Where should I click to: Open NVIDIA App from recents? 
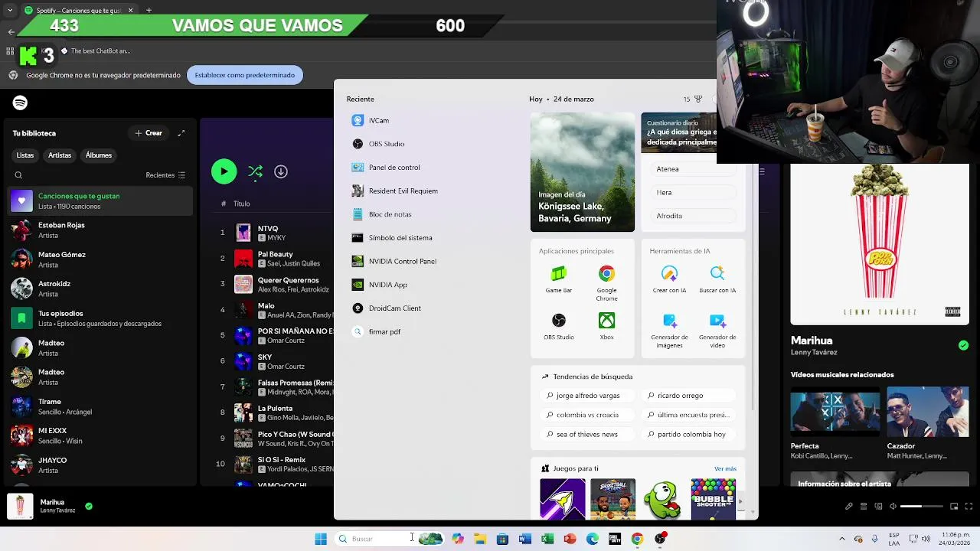(380, 285)
